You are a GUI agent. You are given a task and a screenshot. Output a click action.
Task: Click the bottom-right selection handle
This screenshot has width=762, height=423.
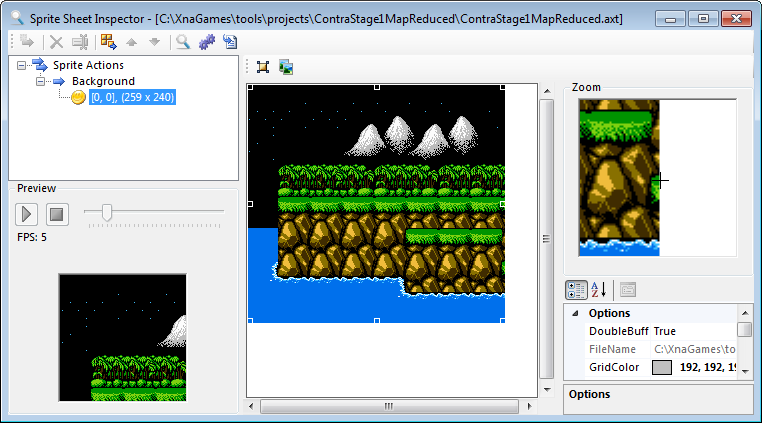point(502,321)
